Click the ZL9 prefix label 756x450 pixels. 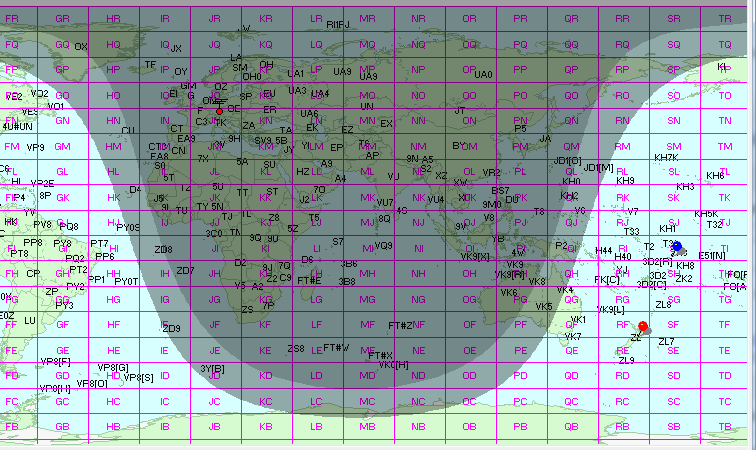[626, 360]
